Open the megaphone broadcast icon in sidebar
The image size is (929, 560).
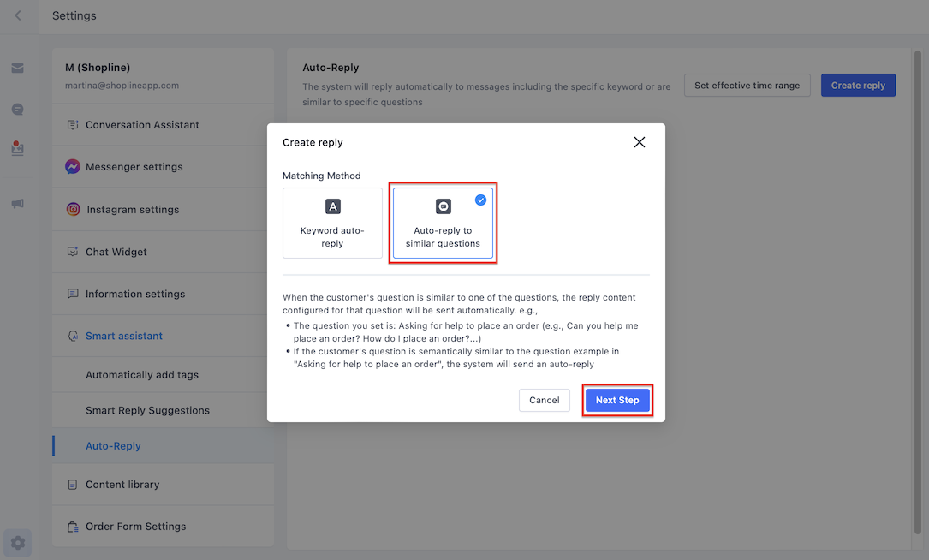pyautogui.click(x=18, y=204)
